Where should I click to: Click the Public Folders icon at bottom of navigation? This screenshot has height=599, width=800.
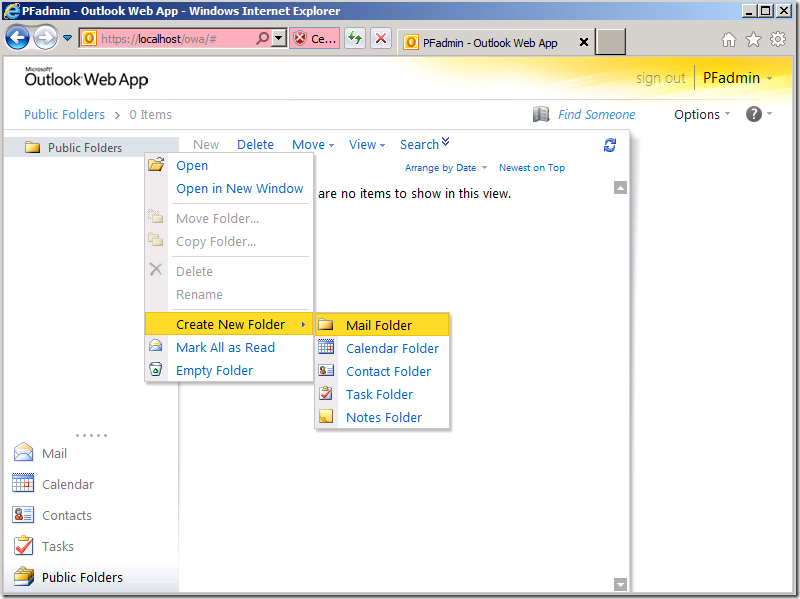[24, 577]
